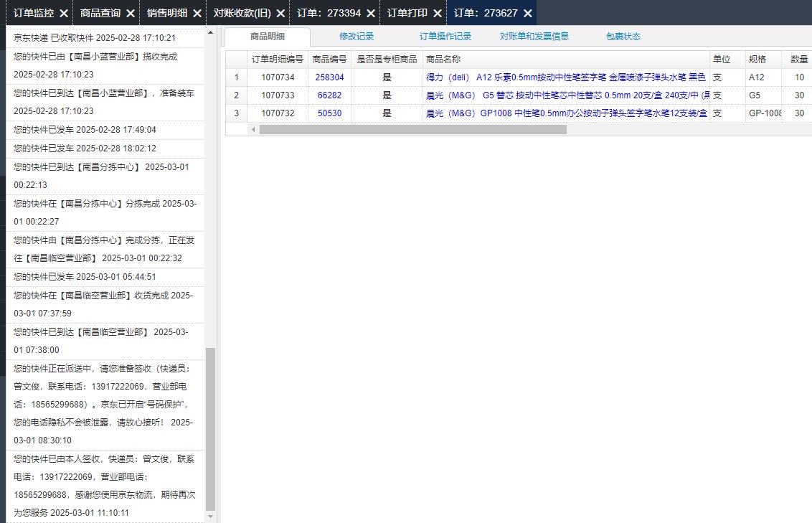Close the 订单: 273627 tab
This screenshot has width=812, height=523.
pos(528,14)
